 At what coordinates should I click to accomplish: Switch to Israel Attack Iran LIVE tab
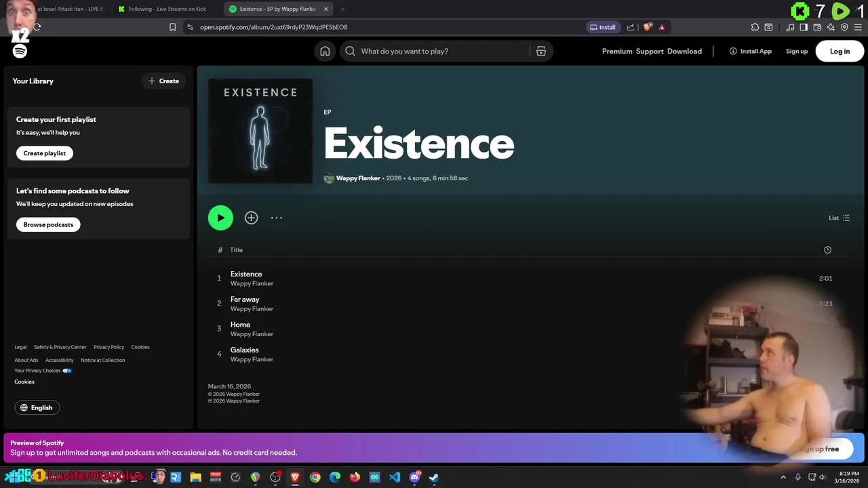click(x=71, y=9)
